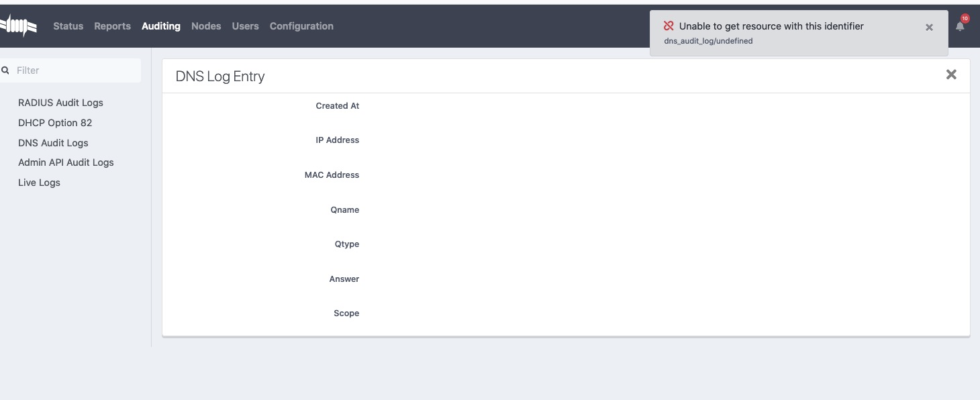
Task: Open the Reports menu
Action: point(112,26)
